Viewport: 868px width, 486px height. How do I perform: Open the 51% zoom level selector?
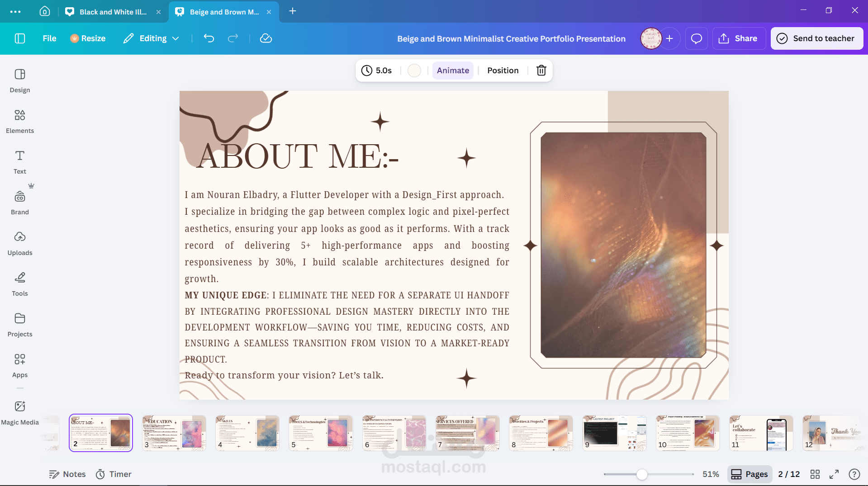[x=710, y=474]
